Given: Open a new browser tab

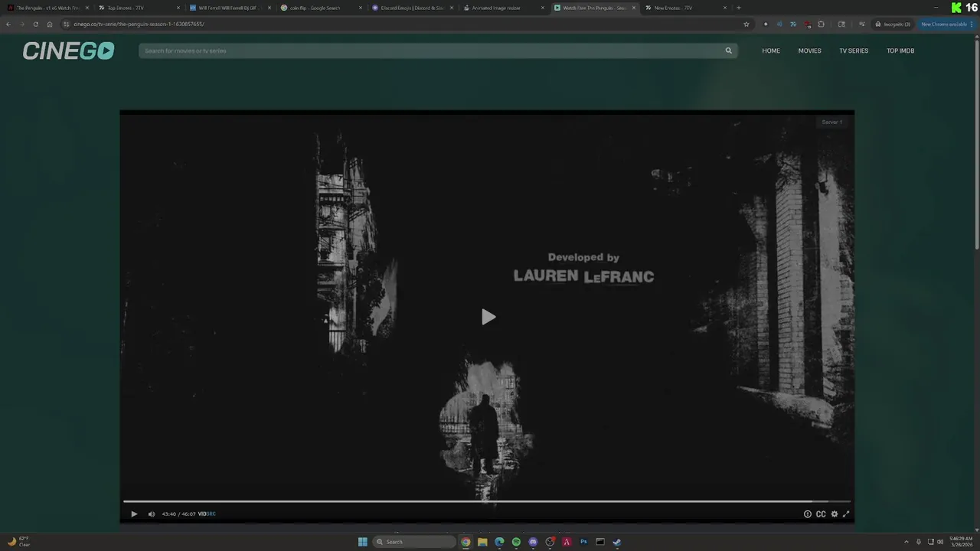Looking at the screenshot, I should coord(739,8).
